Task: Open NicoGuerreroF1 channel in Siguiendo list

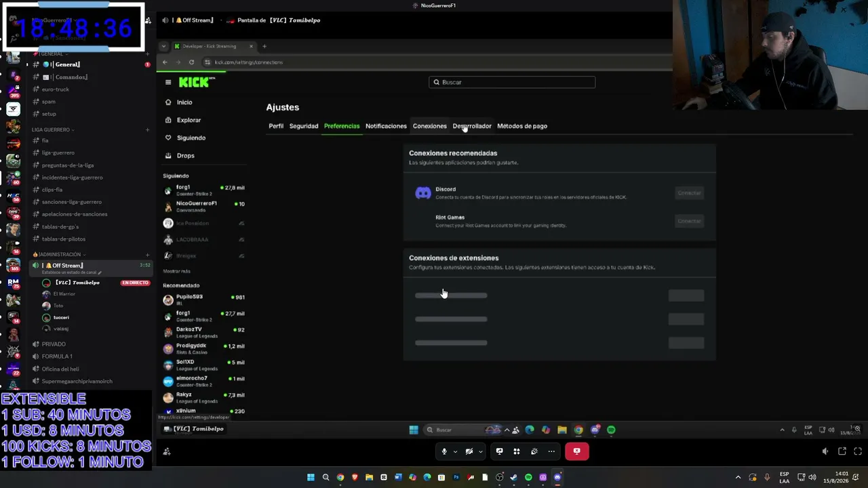Action: pyautogui.click(x=203, y=206)
